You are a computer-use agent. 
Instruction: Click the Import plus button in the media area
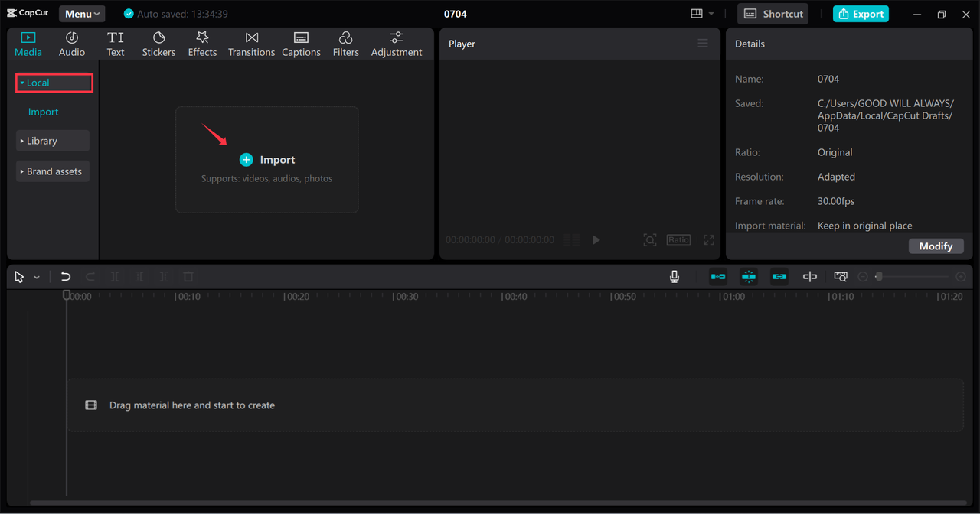click(x=246, y=159)
